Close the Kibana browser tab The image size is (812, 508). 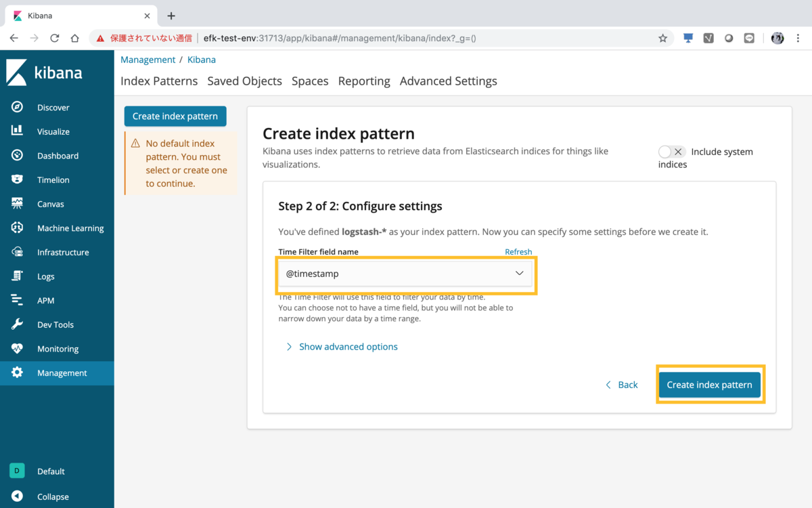148,16
